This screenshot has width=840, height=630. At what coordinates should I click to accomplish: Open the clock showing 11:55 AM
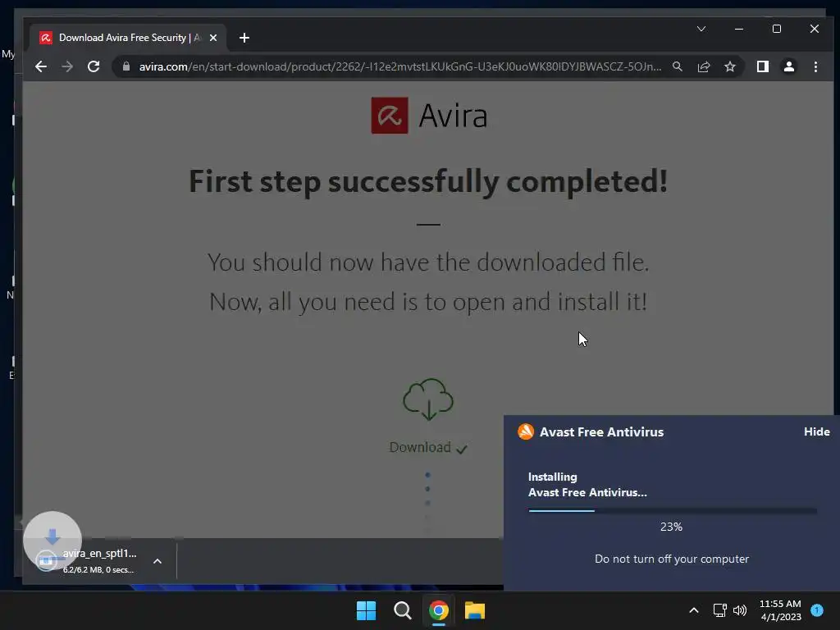(x=781, y=610)
